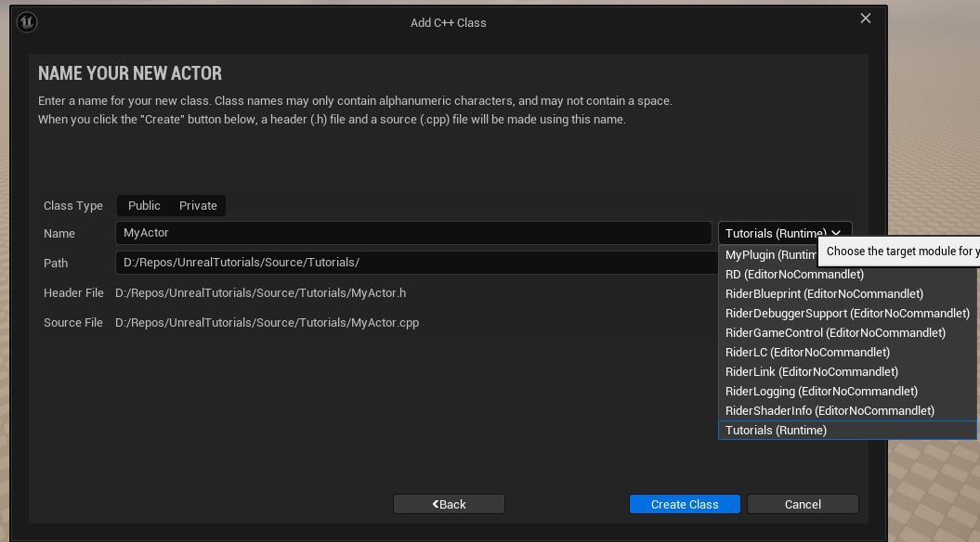Pick RiderGameControl (EditorNoCommandlet) from list
The image size is (980, 542).
click(847, 332)
